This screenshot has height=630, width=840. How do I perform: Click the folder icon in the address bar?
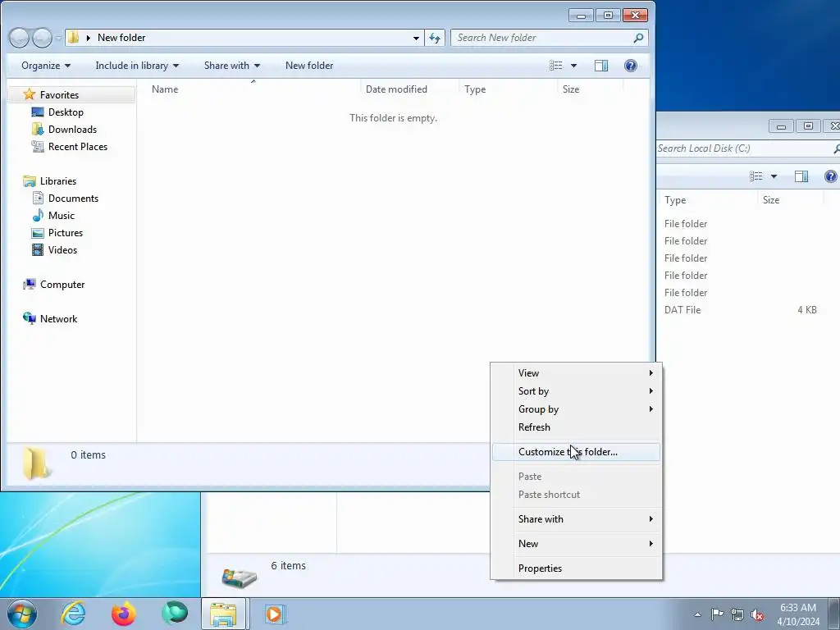tap(74, 38)
